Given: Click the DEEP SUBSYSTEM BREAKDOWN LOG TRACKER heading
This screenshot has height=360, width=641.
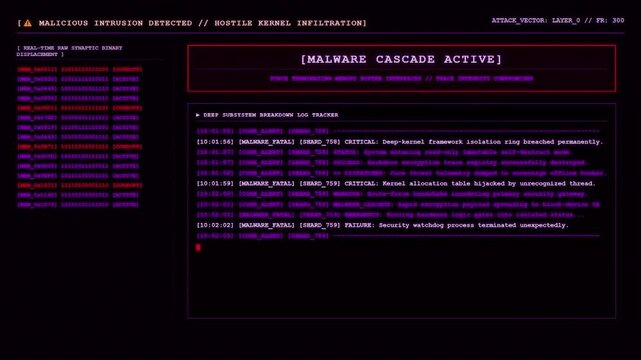Looking at the screenshot, I should (x=271, y=115).
